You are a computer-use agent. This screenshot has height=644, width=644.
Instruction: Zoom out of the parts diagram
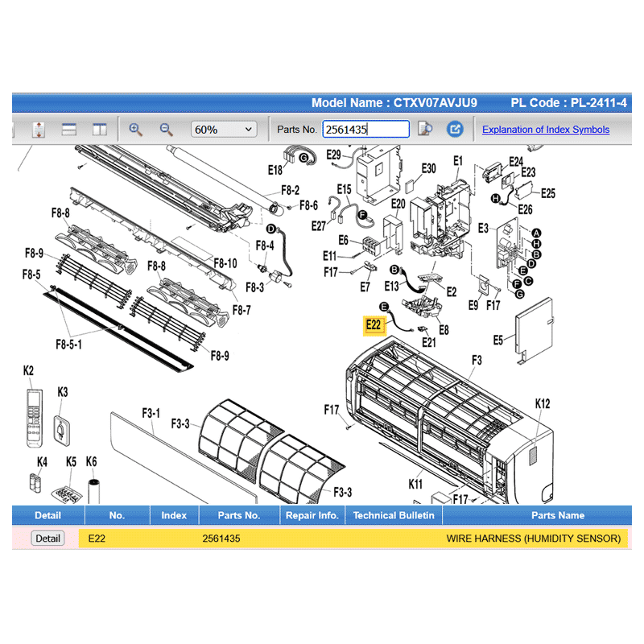pos(166,130)
